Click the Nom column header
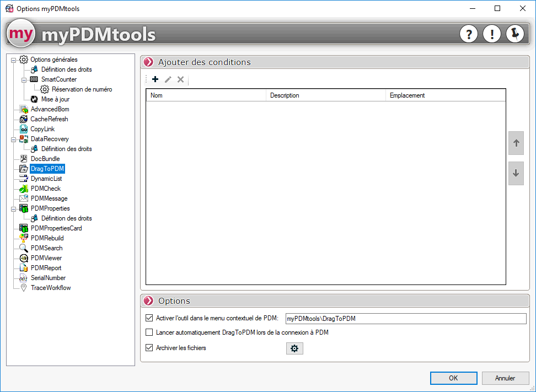Viewport: 536px width, 392px height. tap(205, 95)
